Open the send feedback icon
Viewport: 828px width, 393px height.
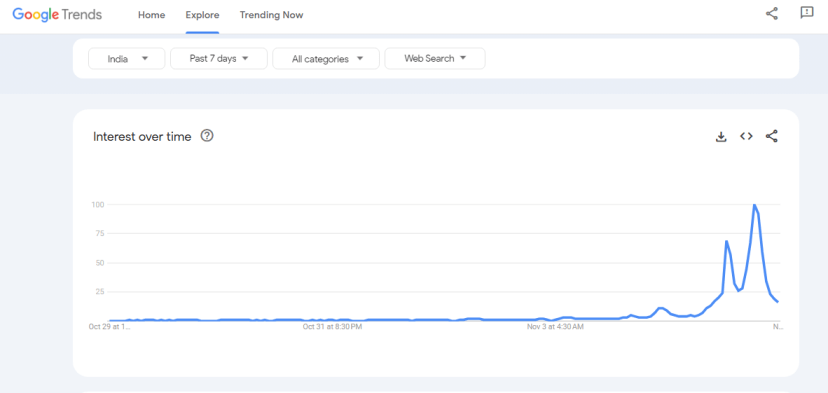[806, 13]
